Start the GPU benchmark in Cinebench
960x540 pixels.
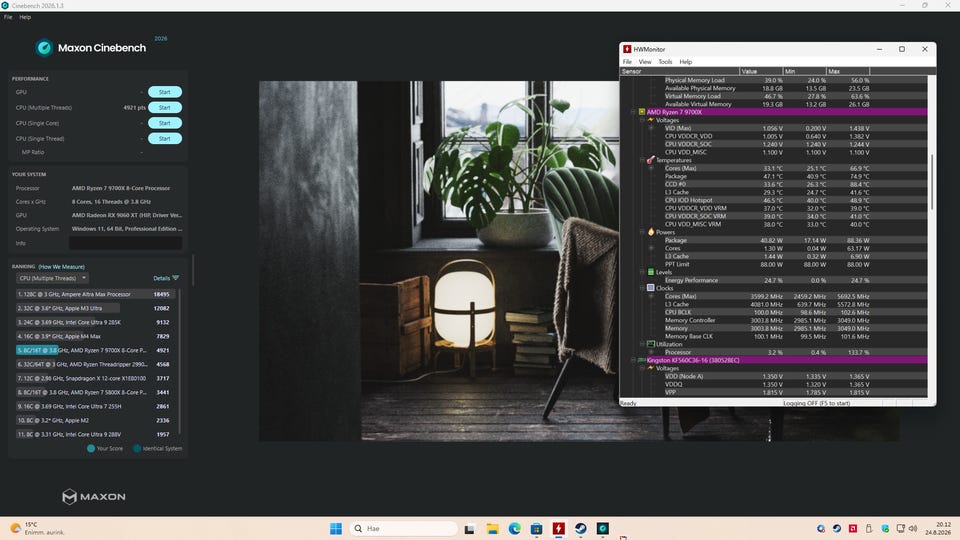click(165, 92)
